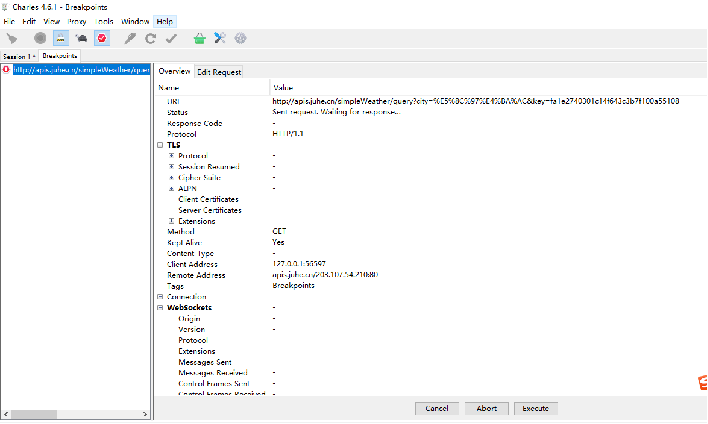Click the compose pen icon

130,38
